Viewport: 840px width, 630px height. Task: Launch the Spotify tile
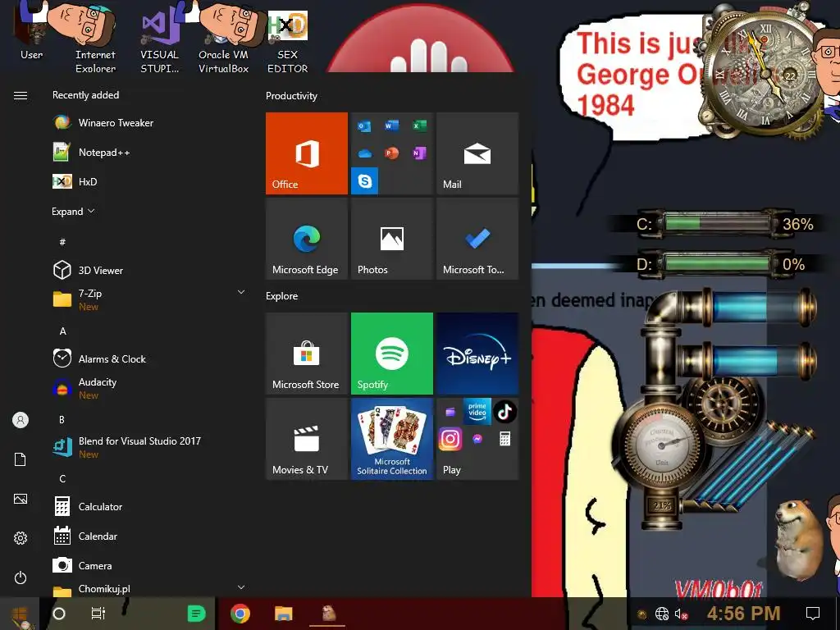tap(391, 354)
